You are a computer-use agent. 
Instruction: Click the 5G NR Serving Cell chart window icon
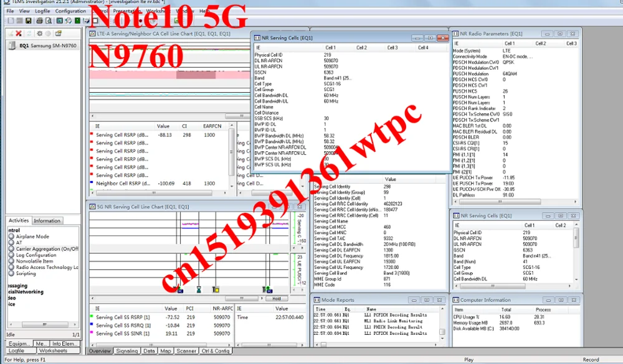pos(93,207)
